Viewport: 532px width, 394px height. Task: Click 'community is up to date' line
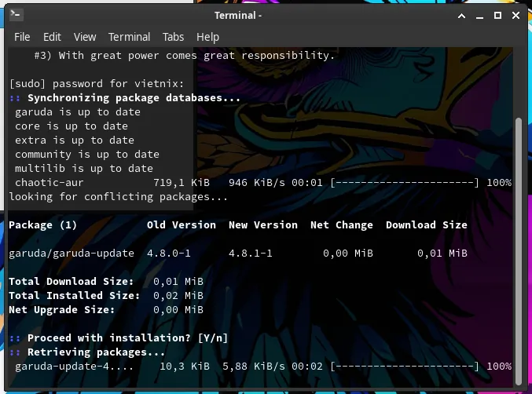[87, 155]
